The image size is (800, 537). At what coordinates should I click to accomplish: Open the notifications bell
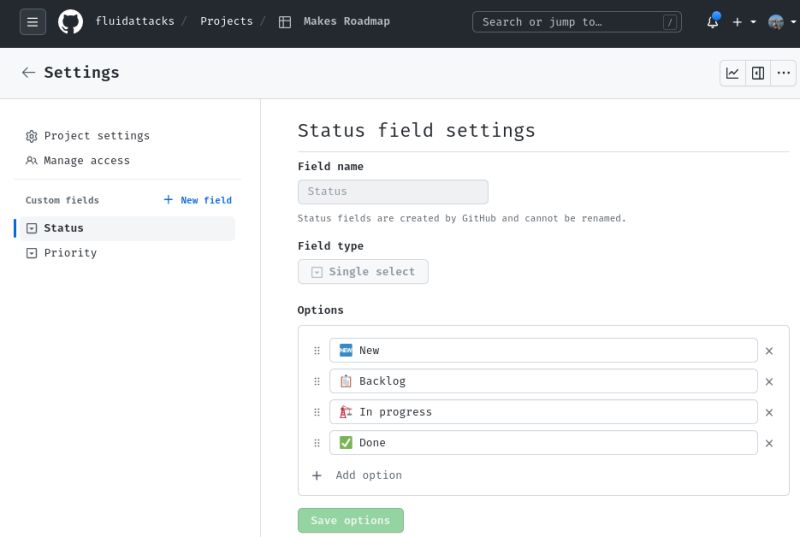click(x=713, y=22)
